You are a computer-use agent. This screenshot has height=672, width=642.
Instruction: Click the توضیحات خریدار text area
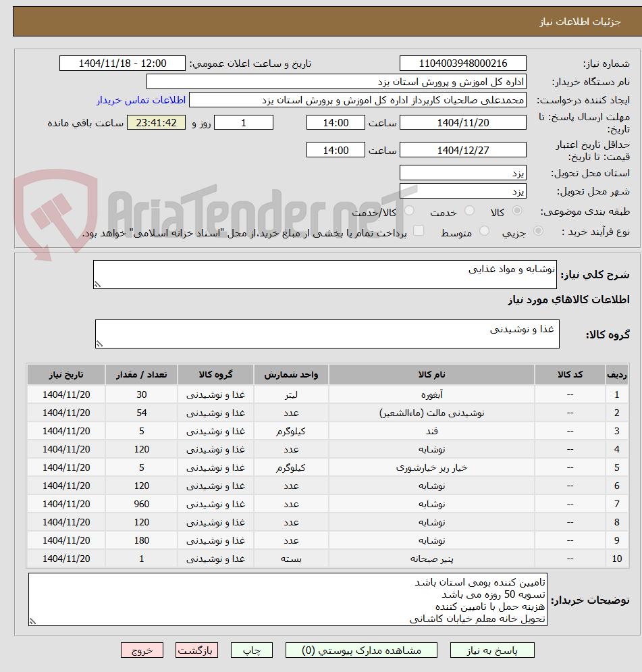click(x=288, y=600)
